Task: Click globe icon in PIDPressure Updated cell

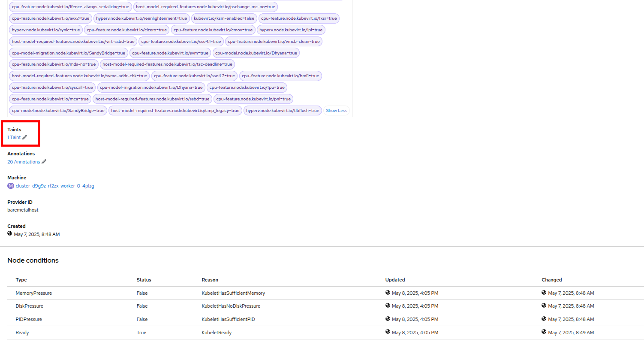Action: click(x=388, y=319)
